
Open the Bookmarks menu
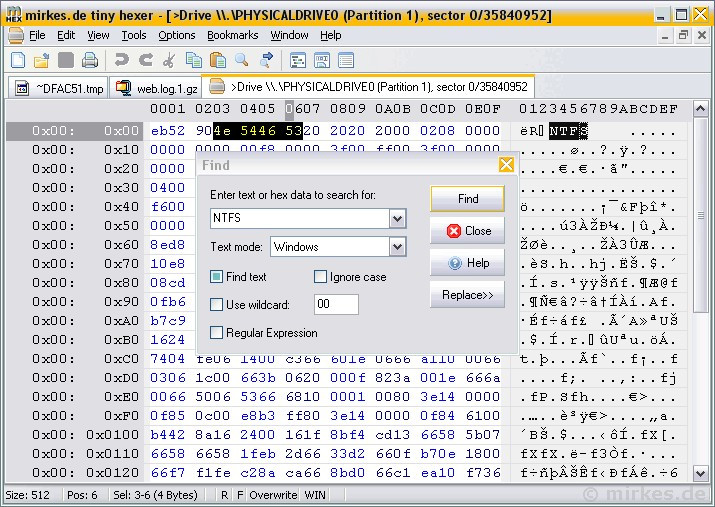click(232, 35)
